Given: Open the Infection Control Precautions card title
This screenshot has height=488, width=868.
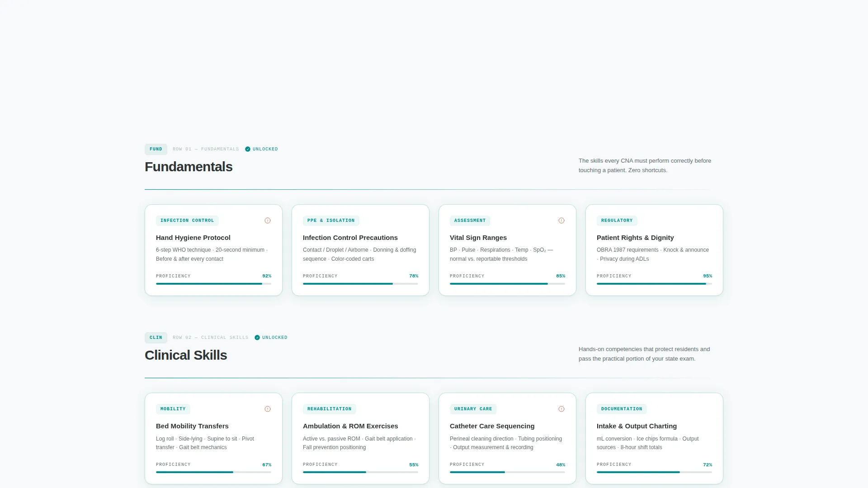Looking at the screenshot, I should (350, 238).
